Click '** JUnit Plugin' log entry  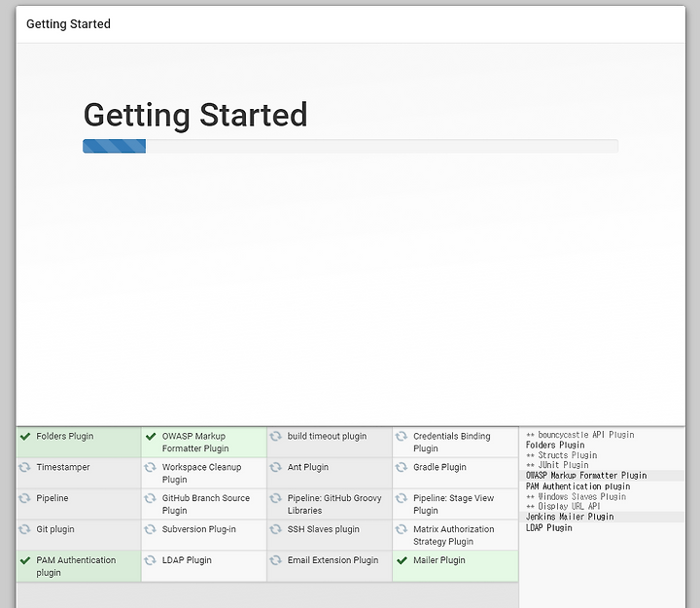(x=557, y=465)
